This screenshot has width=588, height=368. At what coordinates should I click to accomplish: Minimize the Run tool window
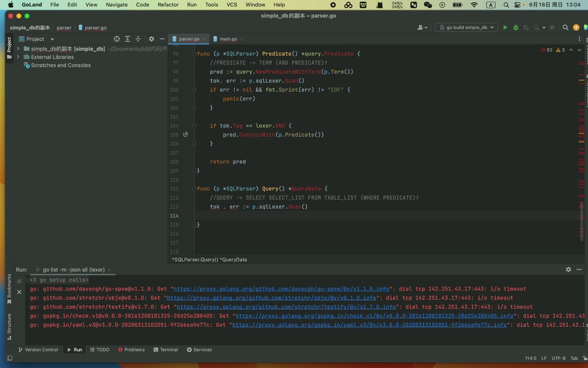(x=579, y=269)
